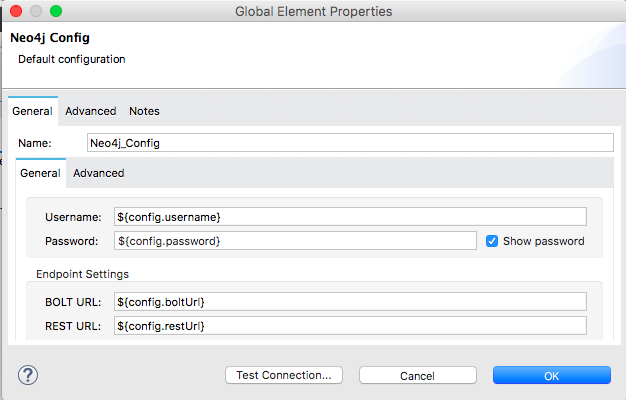The height and width of the screenshot is (400, 626).
Task: Click the Cancel button
Action: pyautogui.click(x=418, y=375)
